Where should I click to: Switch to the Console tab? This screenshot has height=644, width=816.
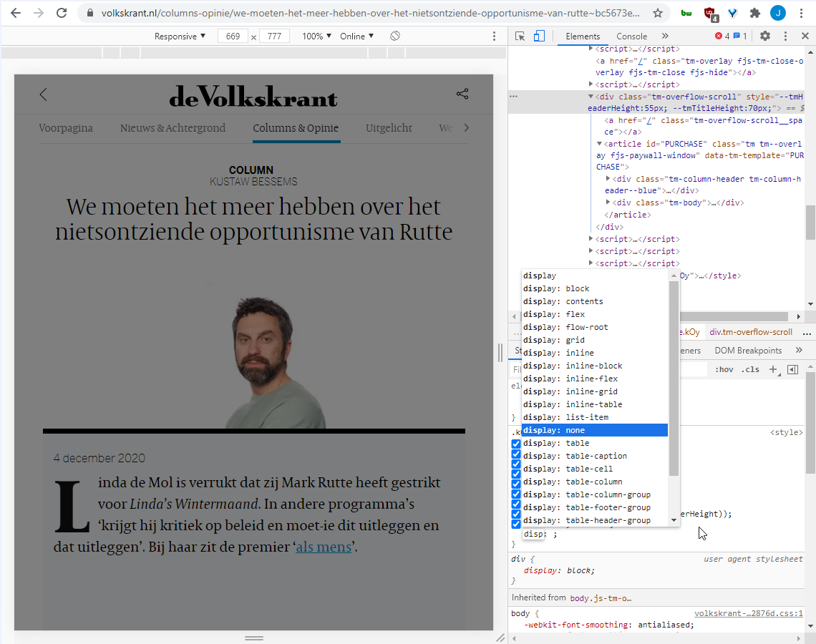(x=632, y=36)
